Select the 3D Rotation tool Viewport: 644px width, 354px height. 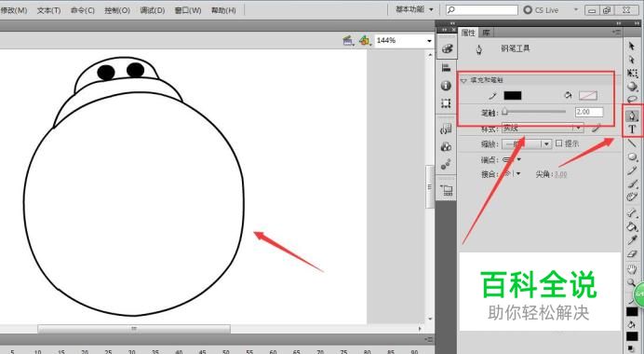[632, 87]
